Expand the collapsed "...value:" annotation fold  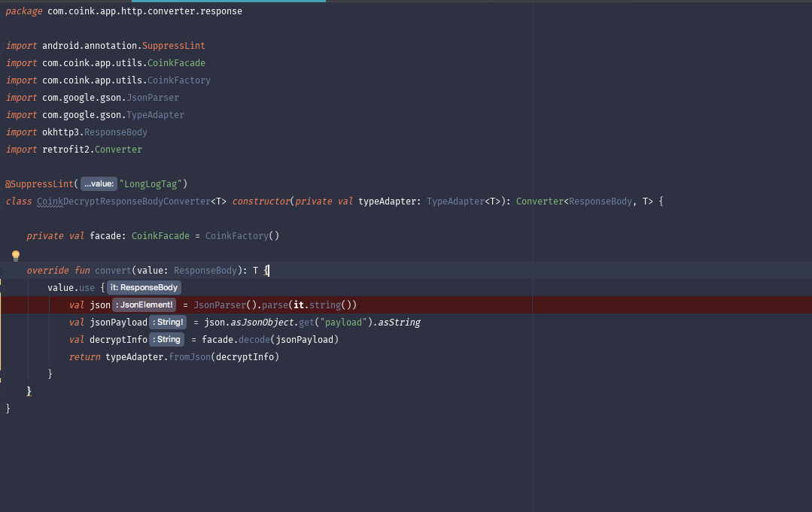click(99, 183)
